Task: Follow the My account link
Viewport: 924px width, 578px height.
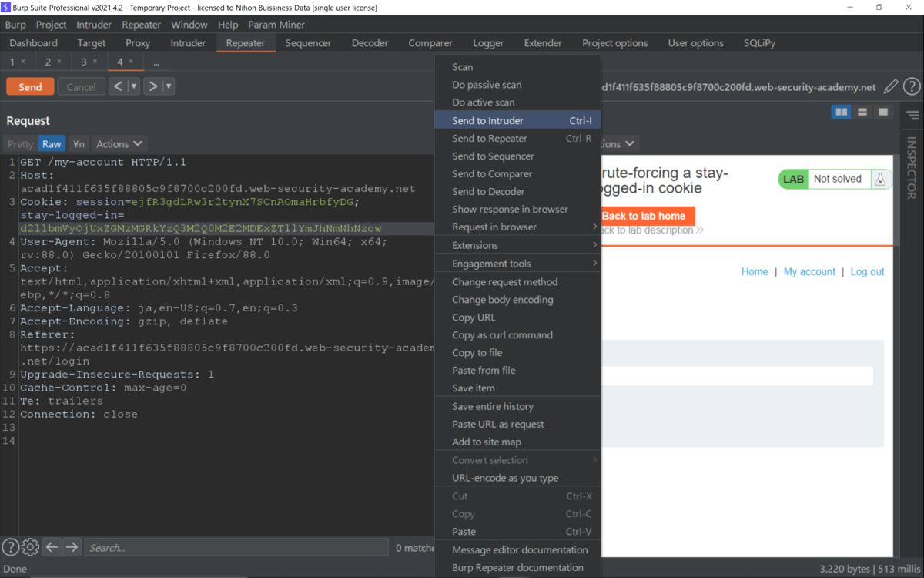Action: pos(809,271)
